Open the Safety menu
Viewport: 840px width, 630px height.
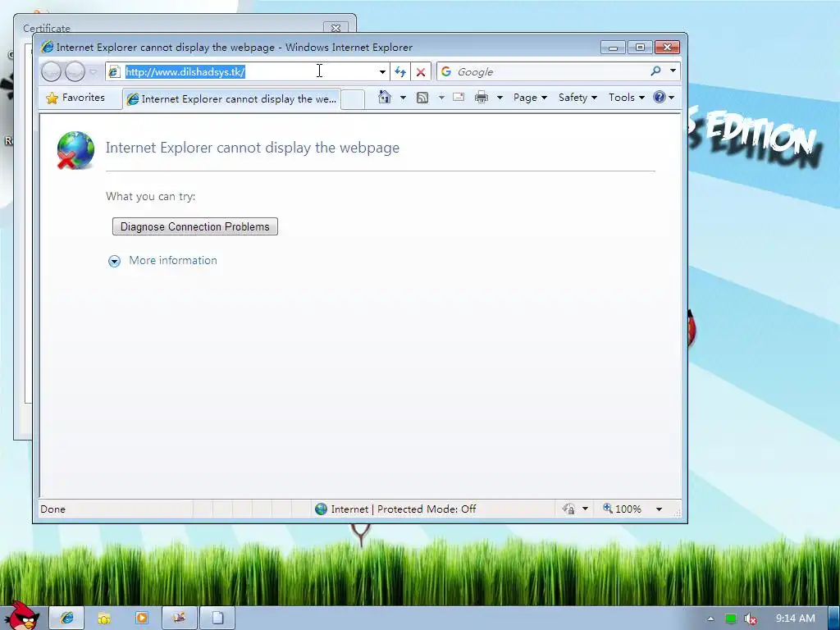(x=577, y=98)
